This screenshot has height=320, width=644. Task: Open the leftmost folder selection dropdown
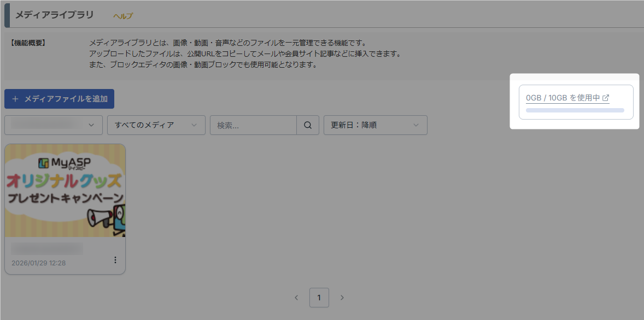point(52,125)
